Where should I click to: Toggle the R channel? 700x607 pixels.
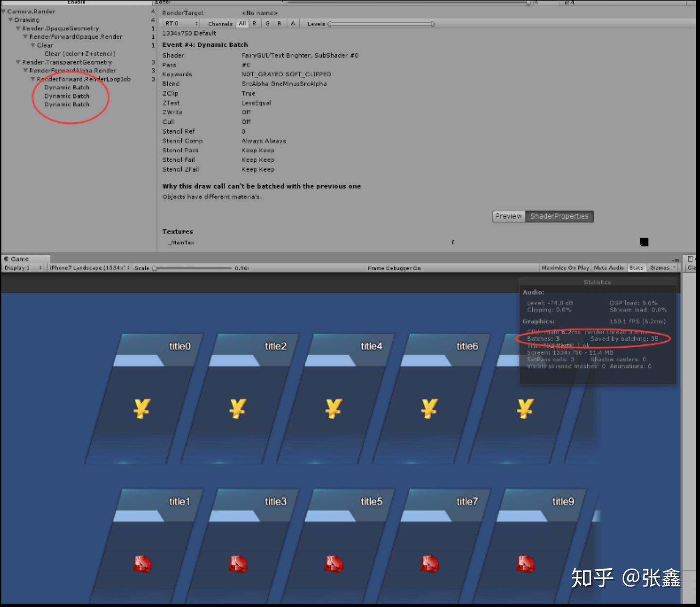click(254, 23)
